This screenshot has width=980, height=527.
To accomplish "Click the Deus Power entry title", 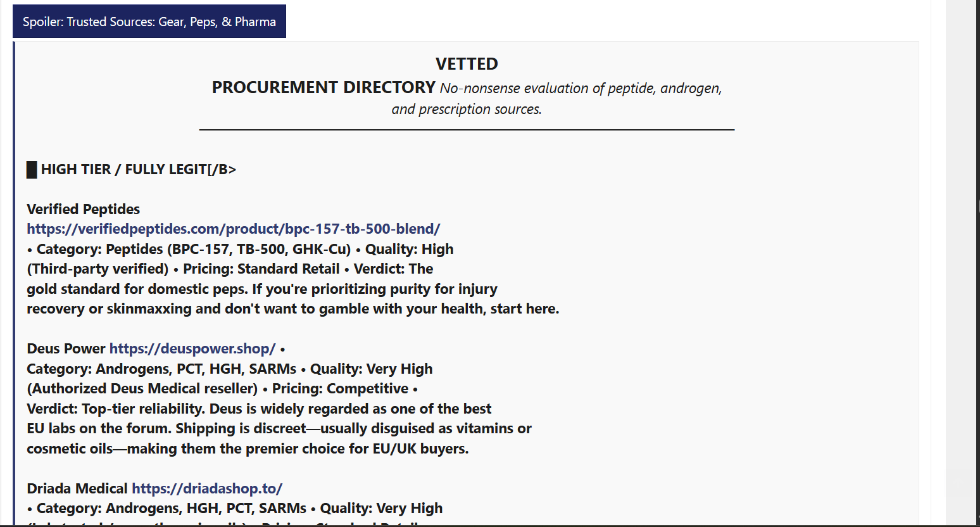I will [66, 348].
